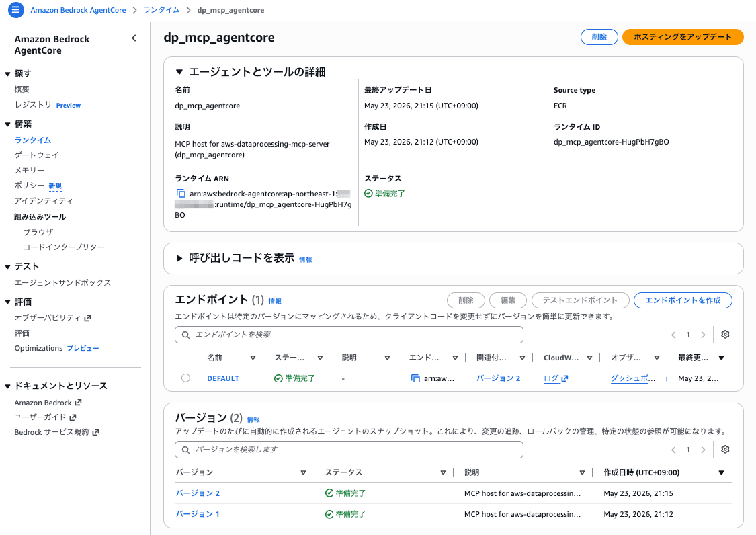Screen dimensions: 756x535
Task: Click the endpoint search magnifier icon
Action: coord(185,335)
